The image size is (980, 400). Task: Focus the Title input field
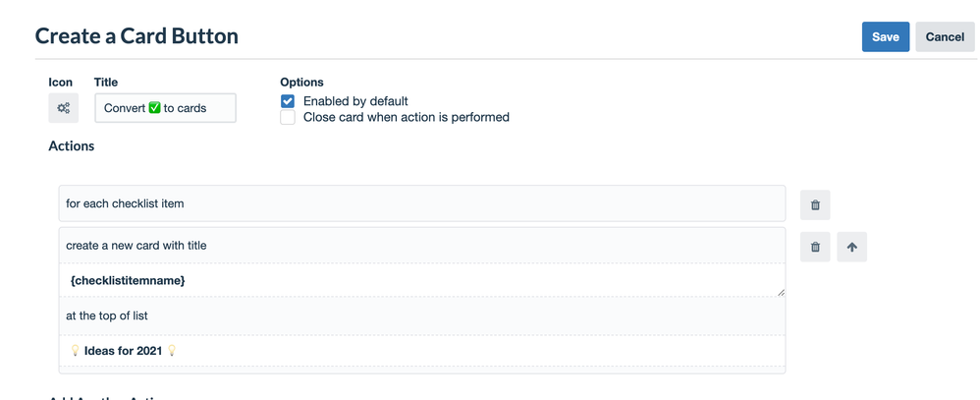click(165, 108)
